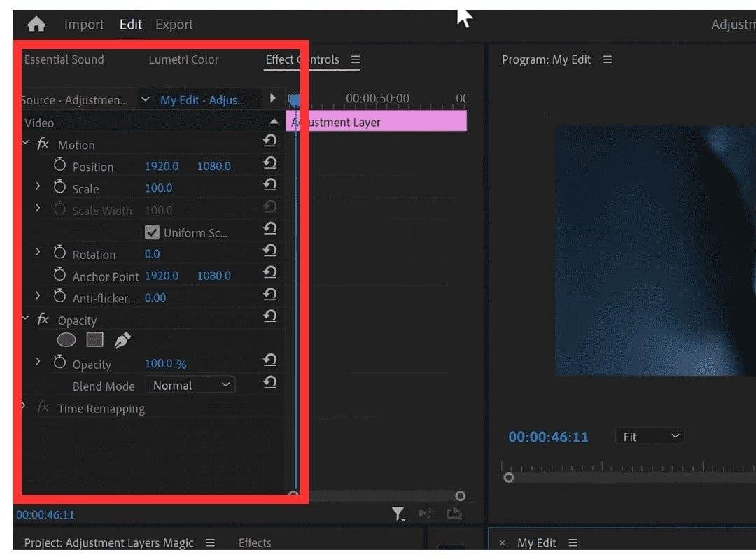Open the Fit zoom level dropdown
This screenshot has height=560, width=756.
pyautogui.click(x=650, y=437)
